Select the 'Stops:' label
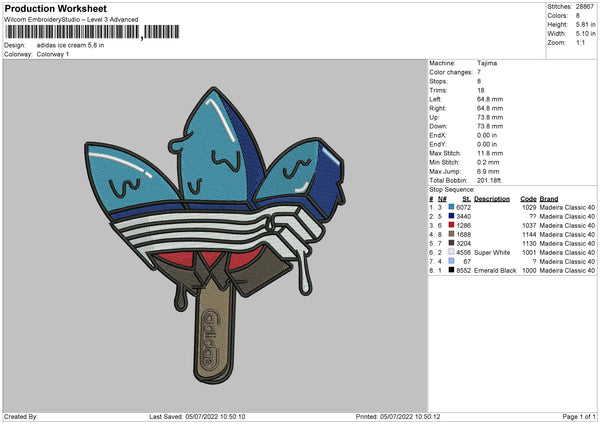This screenshot has height=424, width=600. point(438,81)
